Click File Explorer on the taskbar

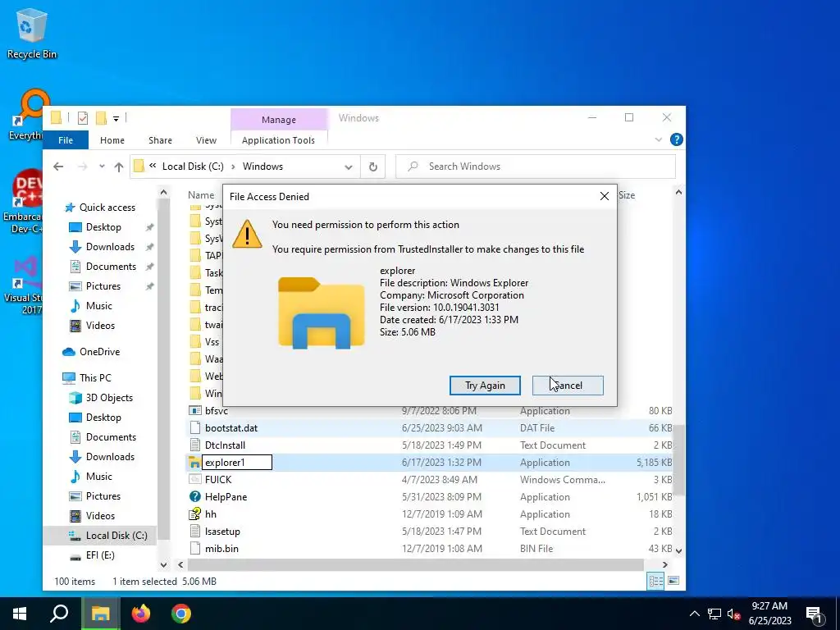coord(100,614)
